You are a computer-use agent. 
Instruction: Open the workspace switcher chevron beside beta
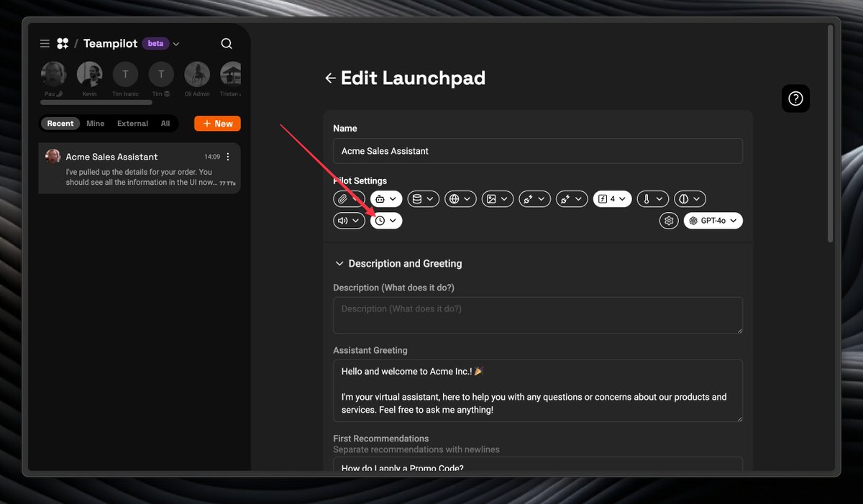click(176, 44)
